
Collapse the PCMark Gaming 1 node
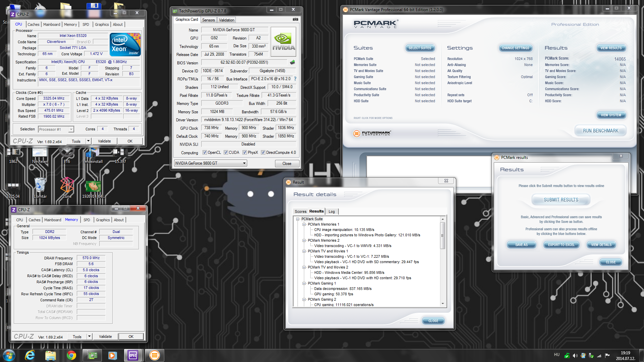point(304,283)
